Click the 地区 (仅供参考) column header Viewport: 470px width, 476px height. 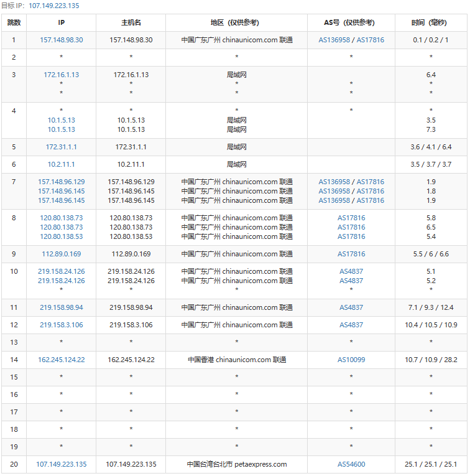236,22
